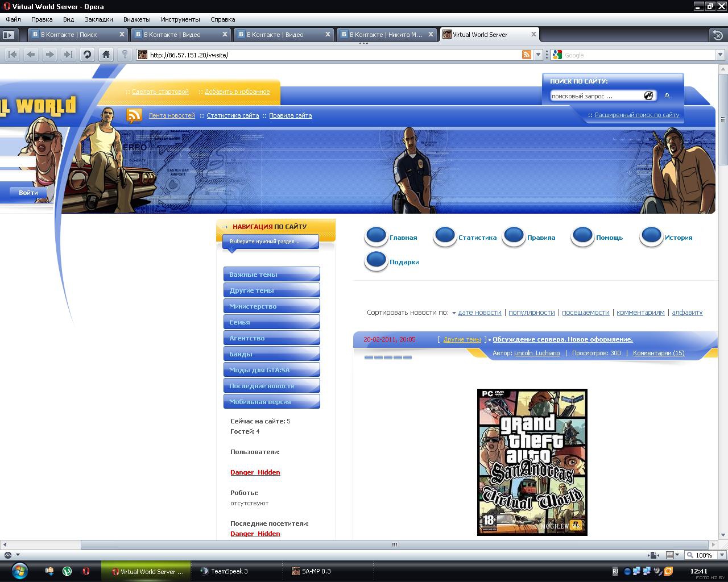Click the Wand password key icon
Screen dimensions: 728x582
pyautogui.click(x=125, y=55)
